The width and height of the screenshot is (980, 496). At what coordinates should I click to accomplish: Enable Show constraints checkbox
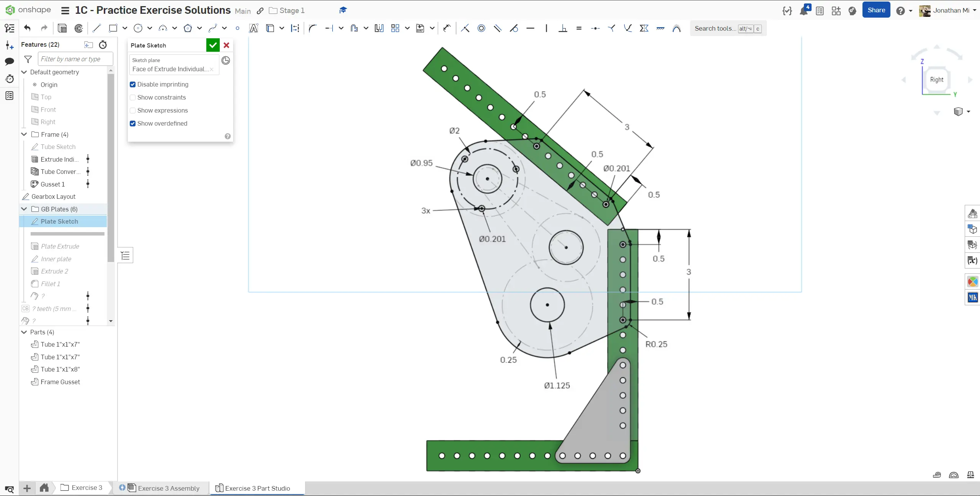point(133,97)
